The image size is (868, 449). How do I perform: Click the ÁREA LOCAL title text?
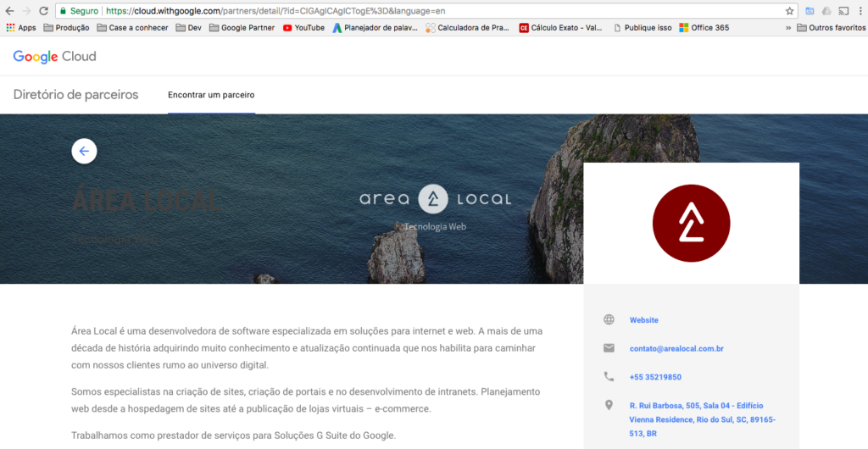147,201
